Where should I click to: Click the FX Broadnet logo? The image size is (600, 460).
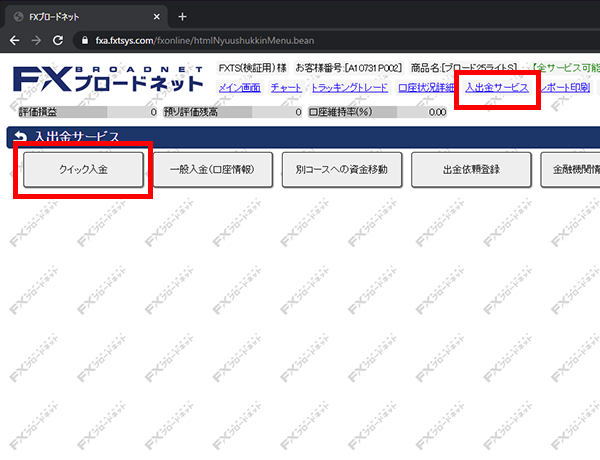(108, 79)
